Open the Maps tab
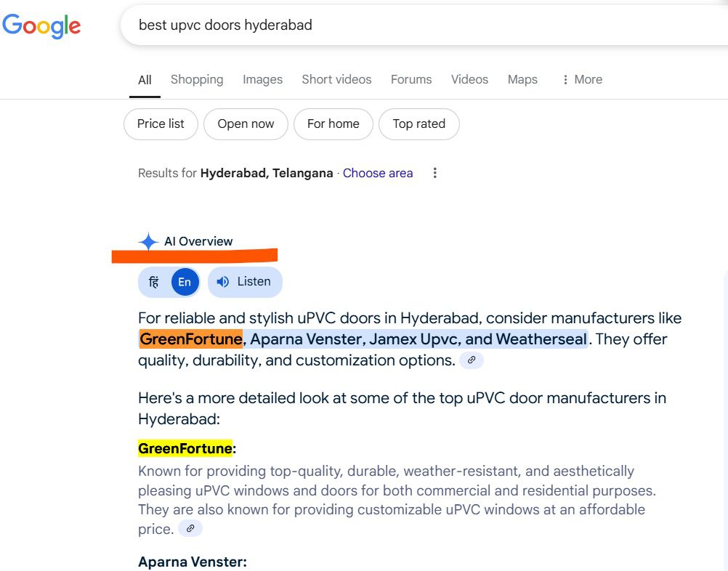Image resolution: width=728 pixels, height=571 pixels. pyautogui.click(x=522, y=80)
